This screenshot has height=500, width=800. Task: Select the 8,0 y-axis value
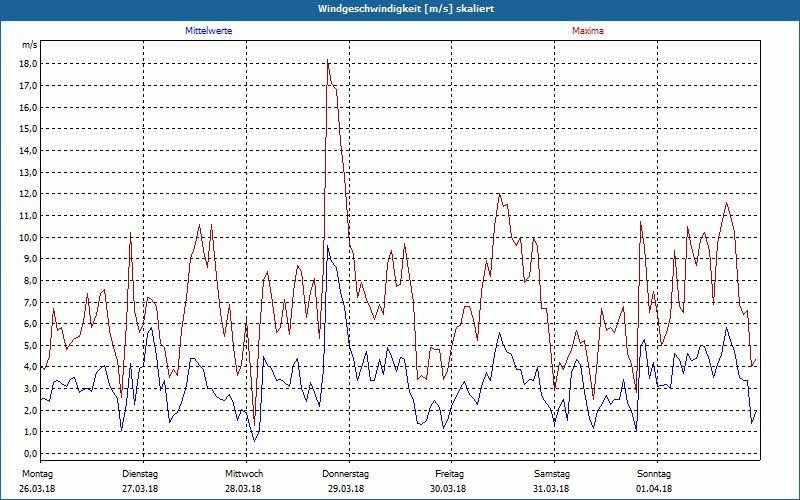[x=31, y=281]
